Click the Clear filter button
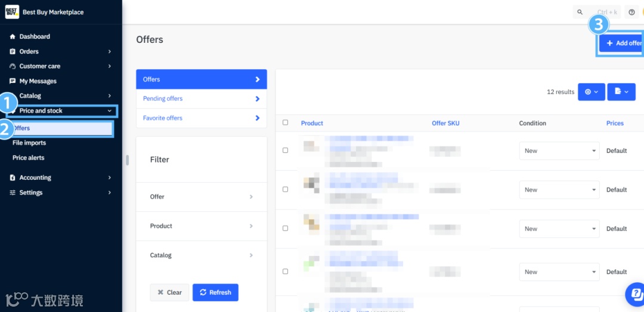 [169, 292]
